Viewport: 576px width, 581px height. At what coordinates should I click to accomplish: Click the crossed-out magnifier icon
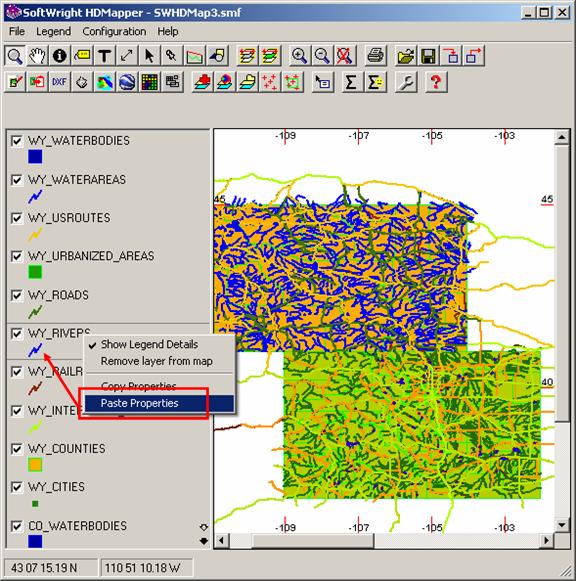[x=344, y=56]
